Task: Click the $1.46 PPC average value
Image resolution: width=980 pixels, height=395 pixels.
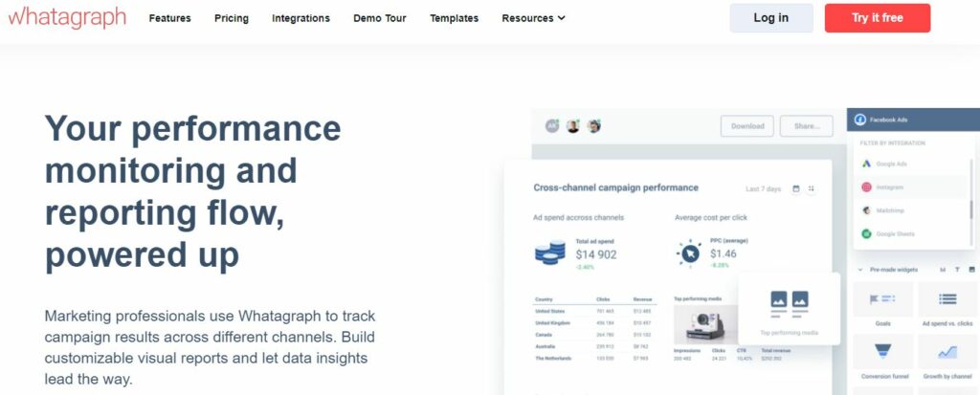Action: coord(724,253)
